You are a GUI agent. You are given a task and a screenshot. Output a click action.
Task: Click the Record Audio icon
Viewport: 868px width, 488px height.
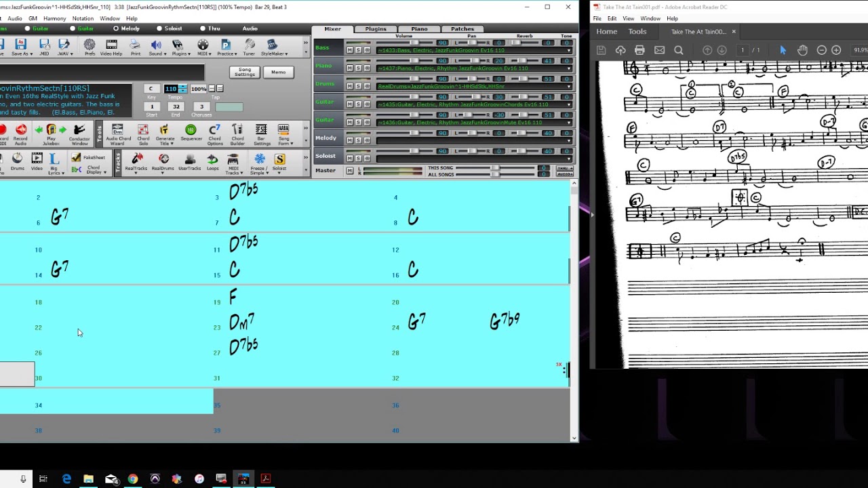pos(20,133)
